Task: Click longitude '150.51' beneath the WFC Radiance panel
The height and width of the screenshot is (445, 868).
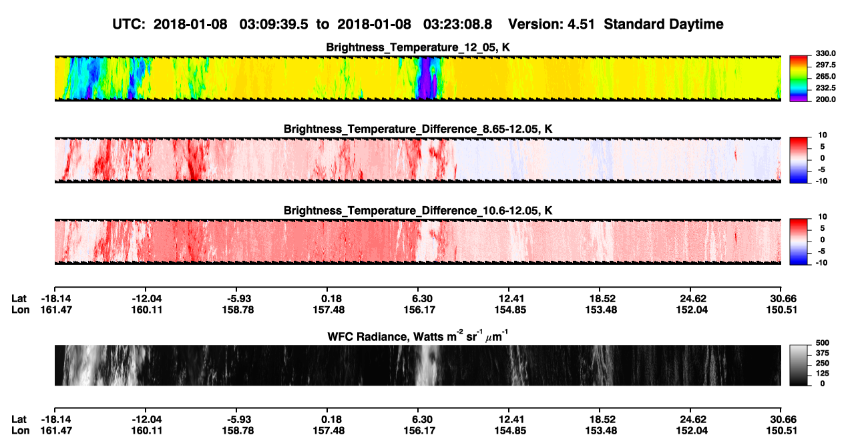Action: 782,430
